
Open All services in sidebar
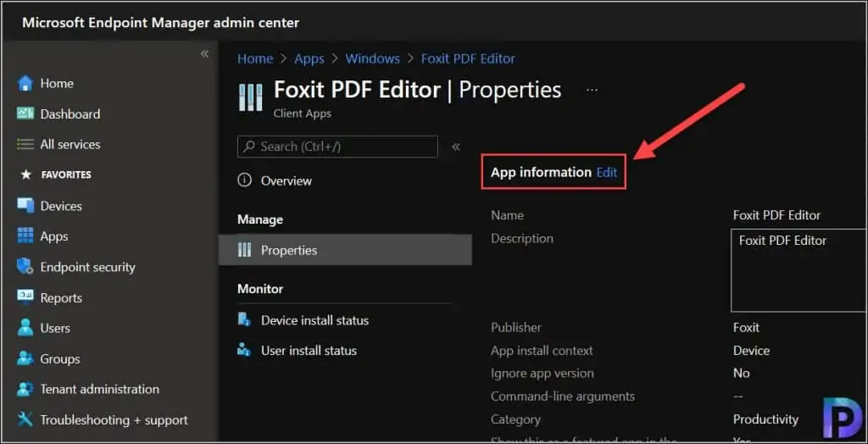coord(70,145)
